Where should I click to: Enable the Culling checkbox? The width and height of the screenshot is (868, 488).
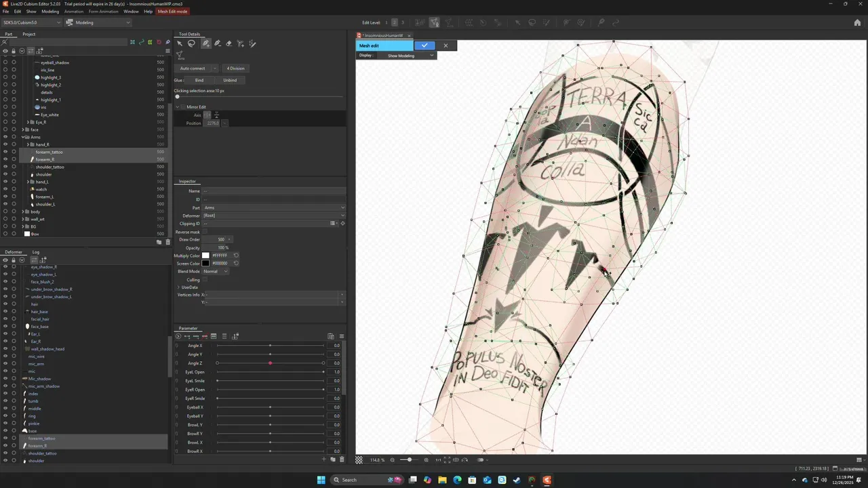point(205,279)
